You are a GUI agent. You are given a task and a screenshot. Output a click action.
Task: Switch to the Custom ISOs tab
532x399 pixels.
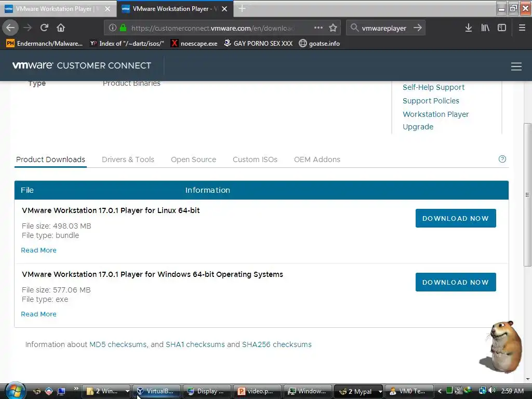click(x=255, y=159)
